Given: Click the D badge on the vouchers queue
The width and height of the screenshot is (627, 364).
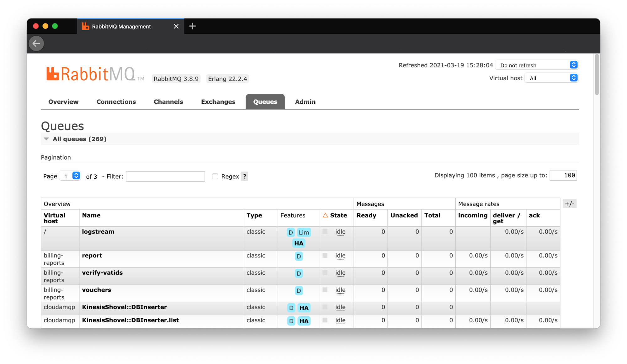Looking at the screenshot, I should (299, 291).
